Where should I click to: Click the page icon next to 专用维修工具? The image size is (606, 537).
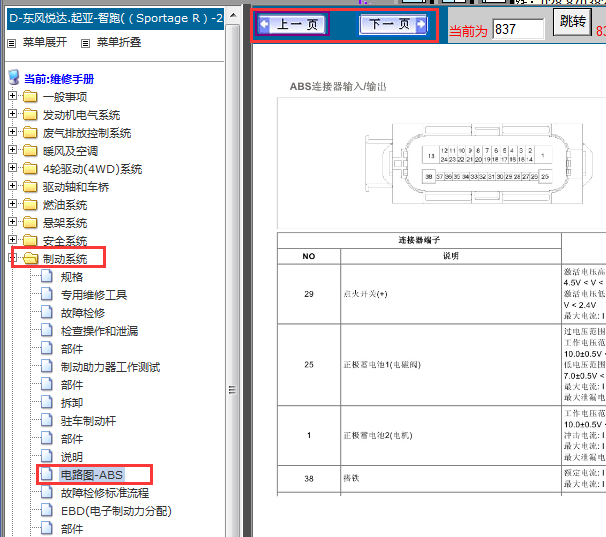click(47, 294)
